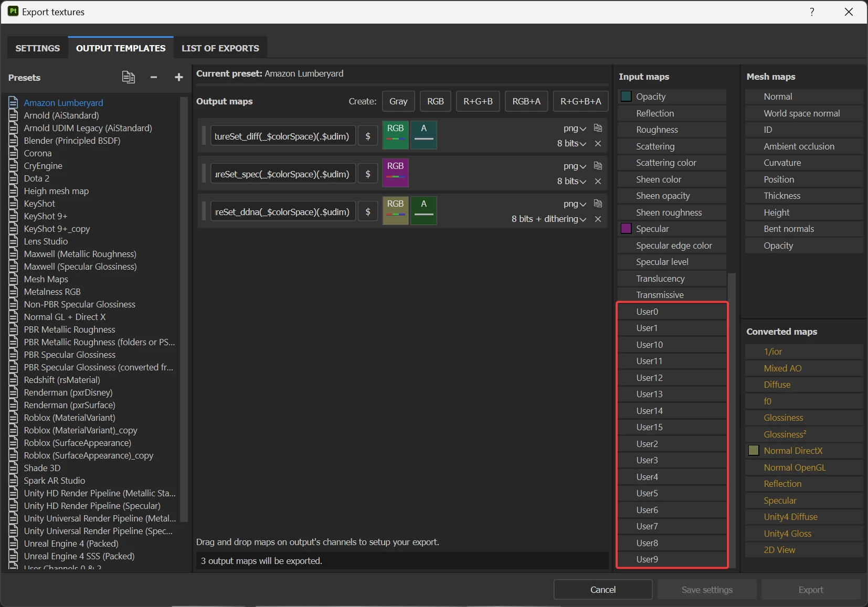Open $ variable menu for _spec filename
This screenshot has width=868, height=607.
pos(368,174)
